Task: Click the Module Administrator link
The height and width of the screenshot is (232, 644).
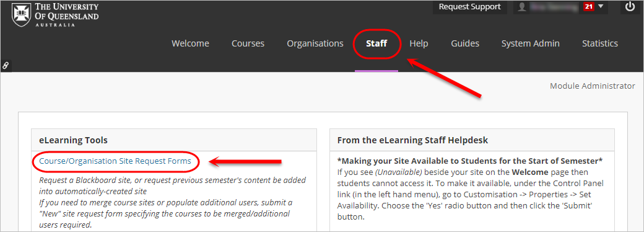Action: click(592, 86)
